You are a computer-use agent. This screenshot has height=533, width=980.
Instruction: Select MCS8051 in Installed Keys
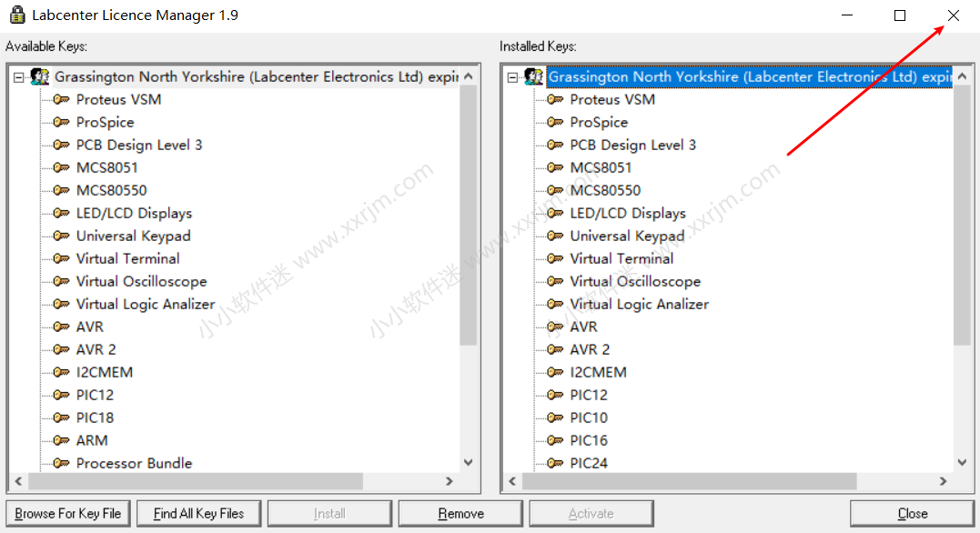coord(601,167)
